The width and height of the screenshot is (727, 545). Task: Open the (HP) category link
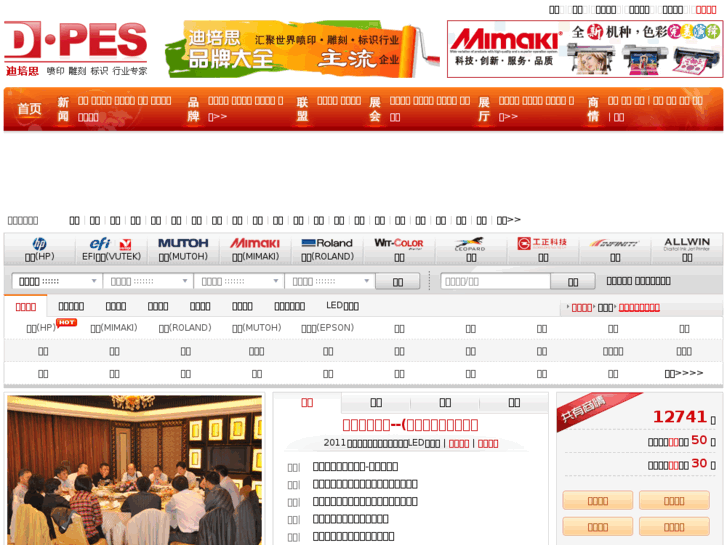click(41, 328)
